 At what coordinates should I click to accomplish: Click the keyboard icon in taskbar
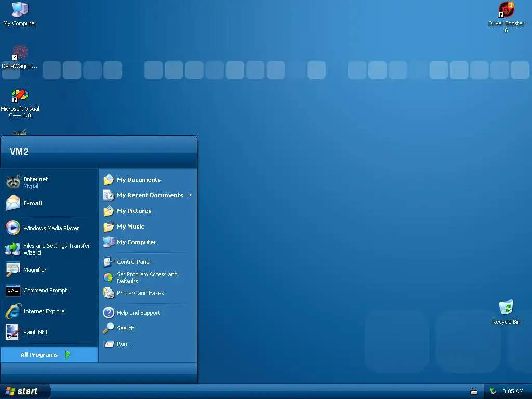tap(474, 392)
